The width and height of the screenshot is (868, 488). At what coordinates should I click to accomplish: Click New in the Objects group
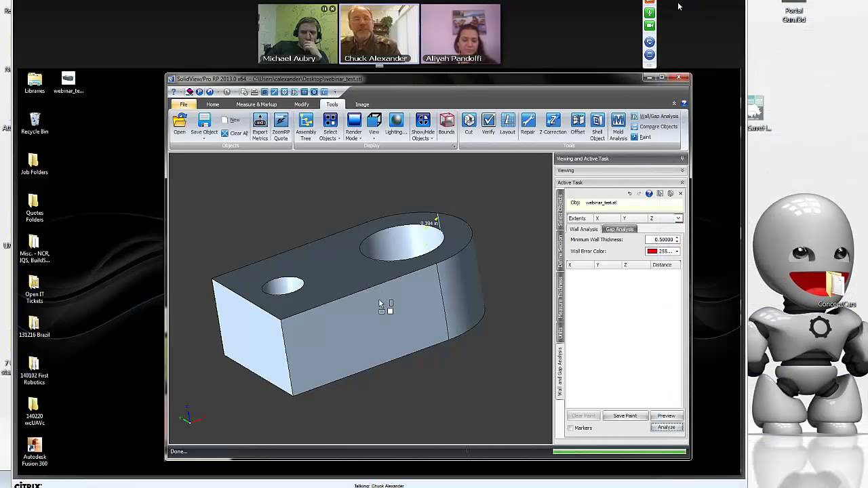tap(231, 120)
